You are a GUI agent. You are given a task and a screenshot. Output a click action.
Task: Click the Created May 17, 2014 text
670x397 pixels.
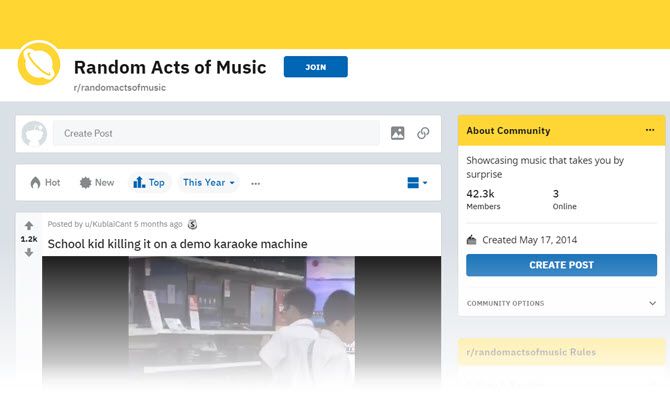pos(529,240)
